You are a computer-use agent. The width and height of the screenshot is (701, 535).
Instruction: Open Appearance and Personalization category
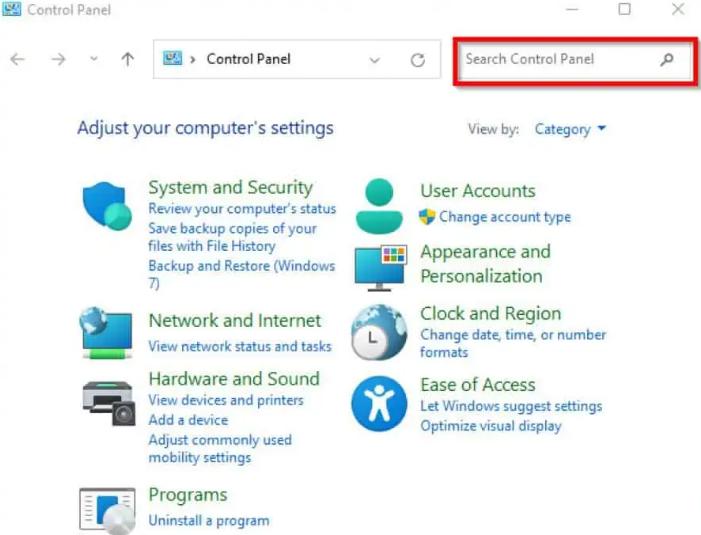486,264
